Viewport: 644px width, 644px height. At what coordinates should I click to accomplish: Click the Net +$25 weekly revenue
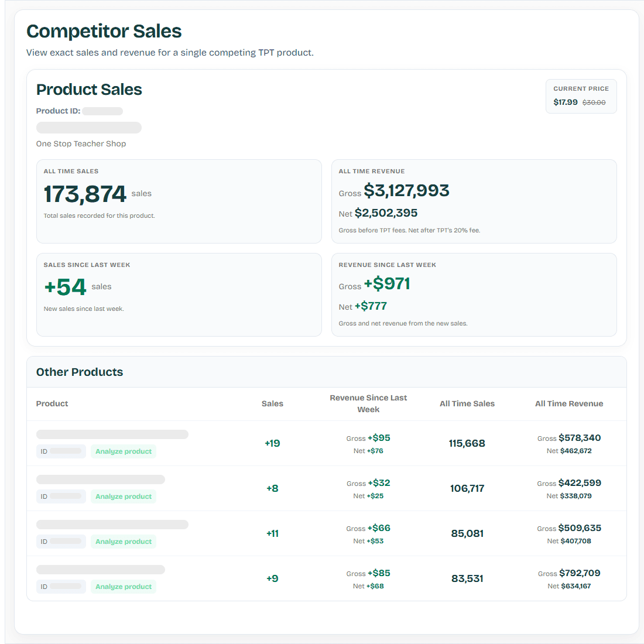point(368,496)
